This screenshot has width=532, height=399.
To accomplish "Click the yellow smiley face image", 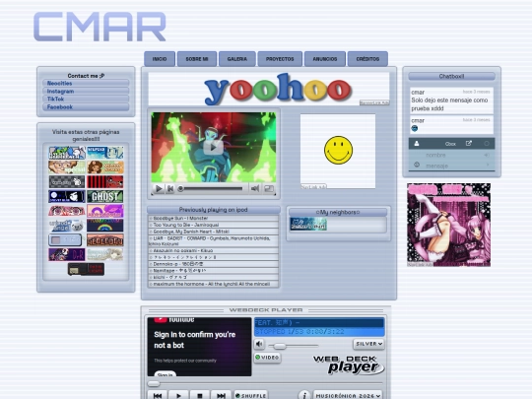I will 338,150.
